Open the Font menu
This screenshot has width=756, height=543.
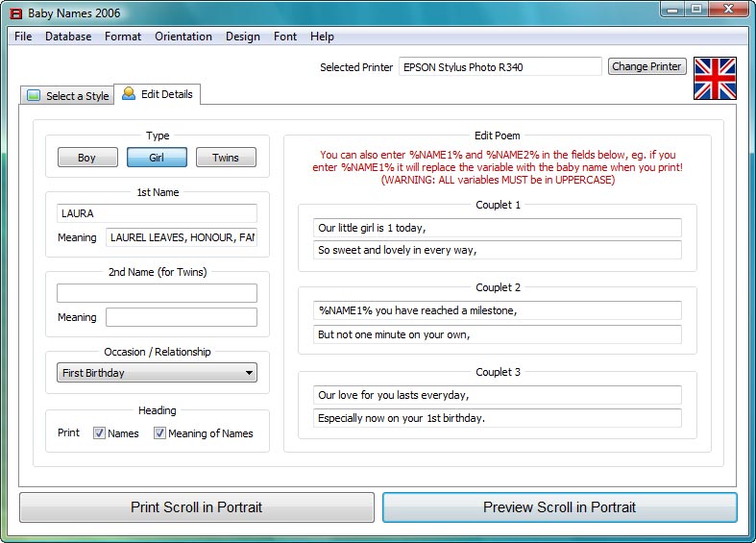(x=285, y=37)
